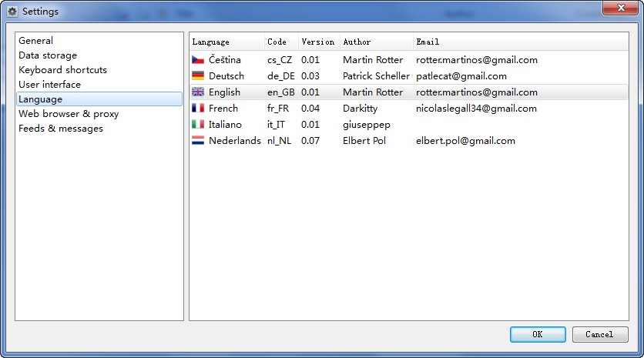Pick Nederlands in the language list

point(409,140)
